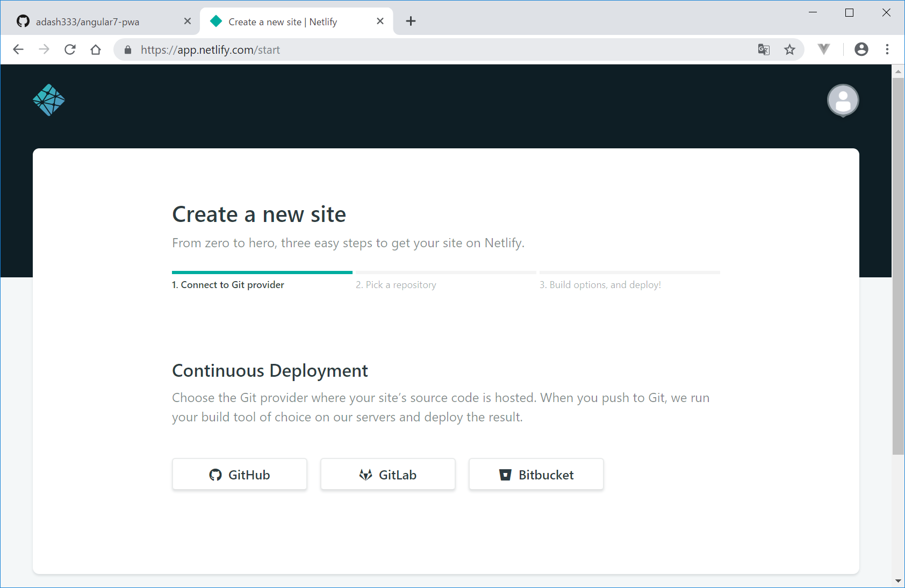Reload the current page
Image resolution: width=905 pixels, height=588 pixels.
click(x=70, y=49)
